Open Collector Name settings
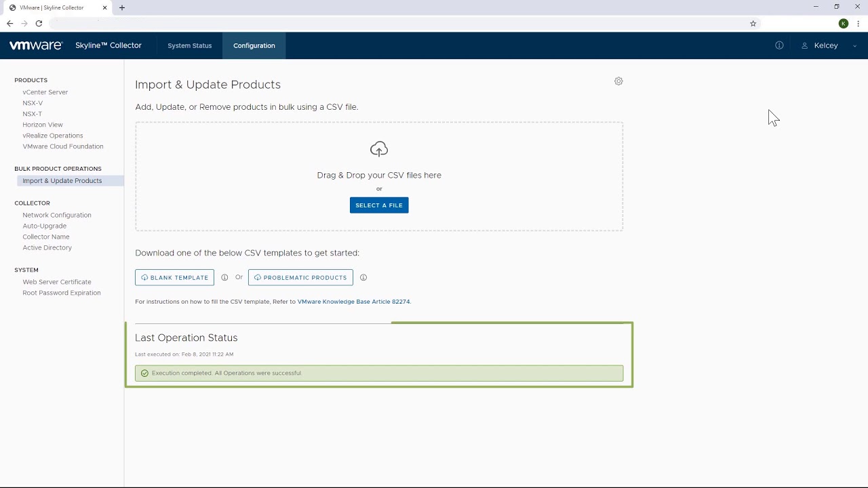 point(46,237)
